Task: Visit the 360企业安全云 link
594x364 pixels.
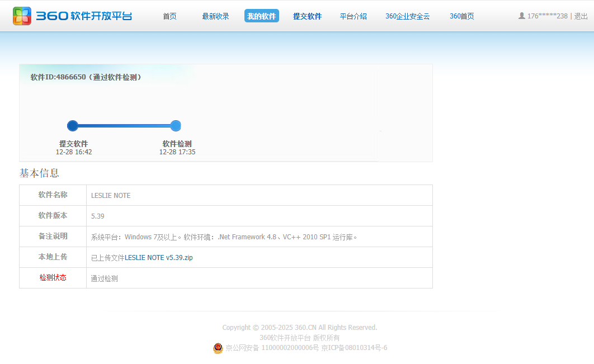Action: [x=407, y=16]
